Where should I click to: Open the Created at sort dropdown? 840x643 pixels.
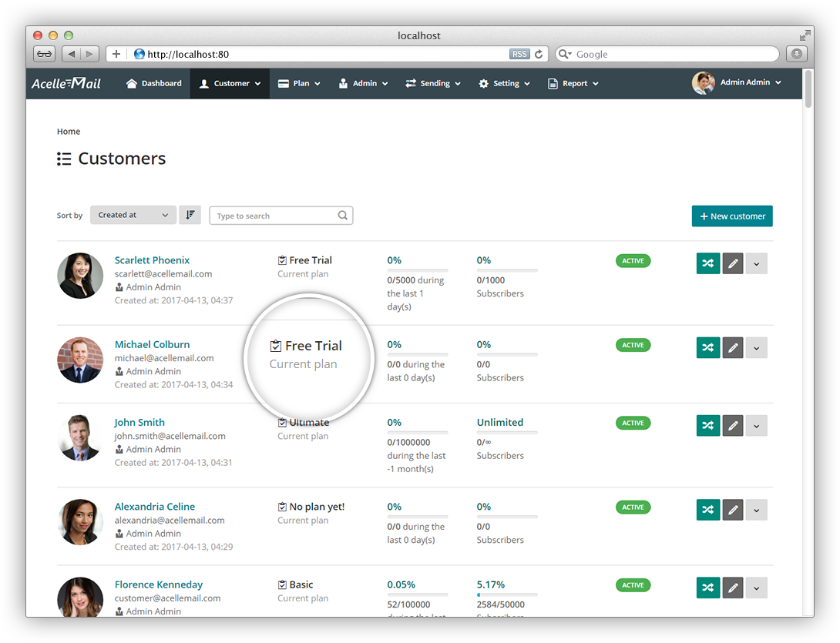click(x=133, y=215)
